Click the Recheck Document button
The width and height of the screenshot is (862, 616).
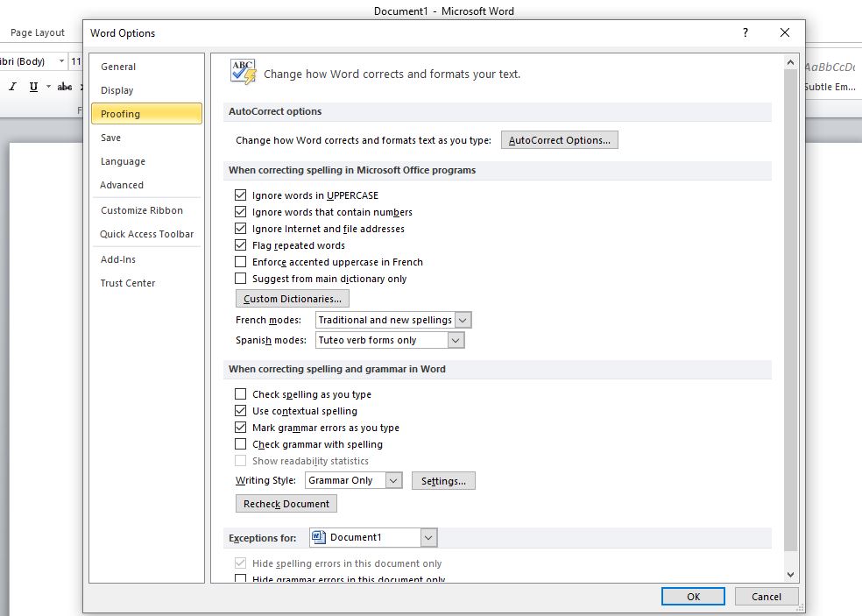pyautogui.click(x=286, y=504)
